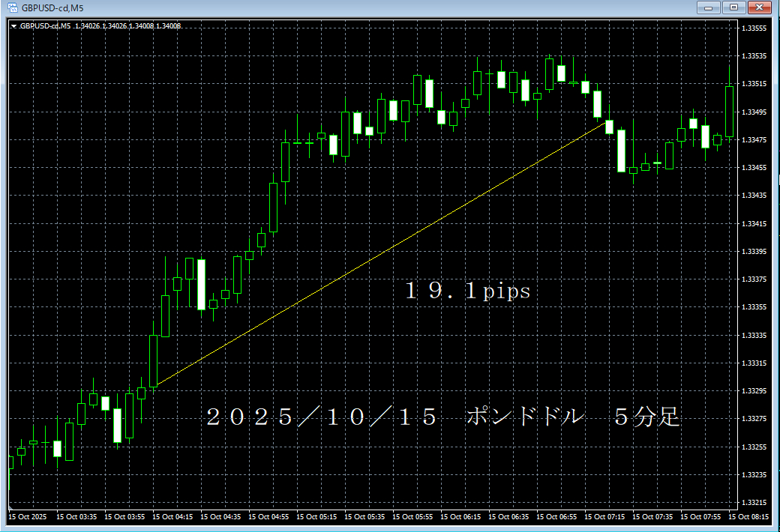Image resolution: width=780 pixels, height=532 pixels.
Task: Select the 19.1pips text label
Action: (467, 291)
